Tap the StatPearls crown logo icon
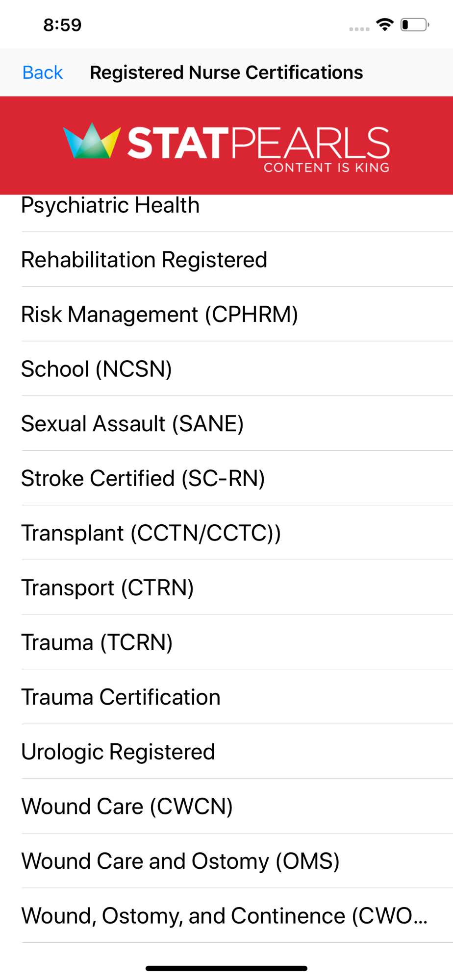453x980 pixels. click(92, 141)
